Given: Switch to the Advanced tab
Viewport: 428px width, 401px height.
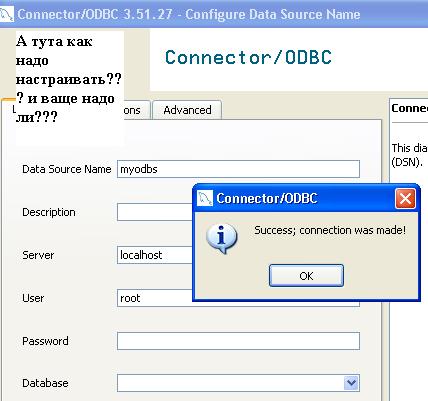Looking at the screenshot, I should (187, 110).
